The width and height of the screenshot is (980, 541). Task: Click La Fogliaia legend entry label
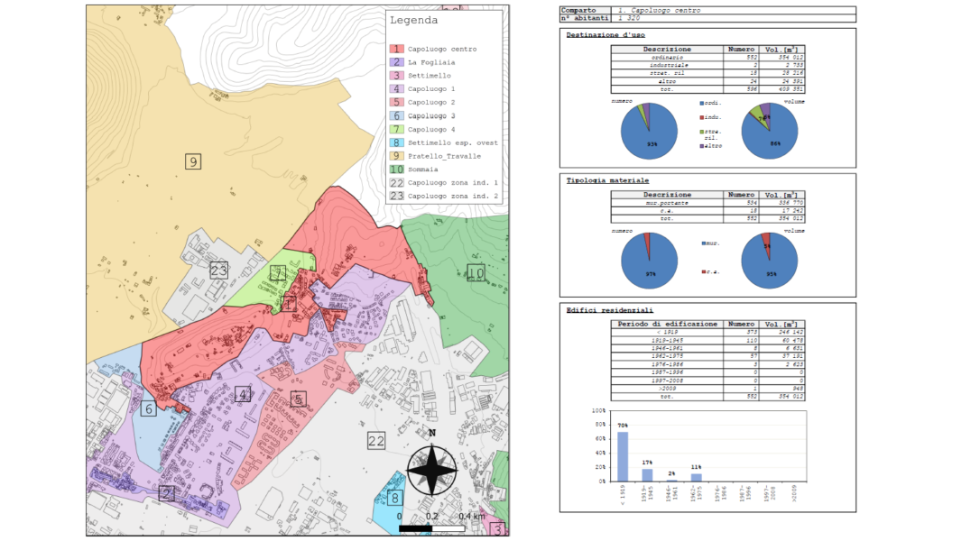(x=431, y=62)
